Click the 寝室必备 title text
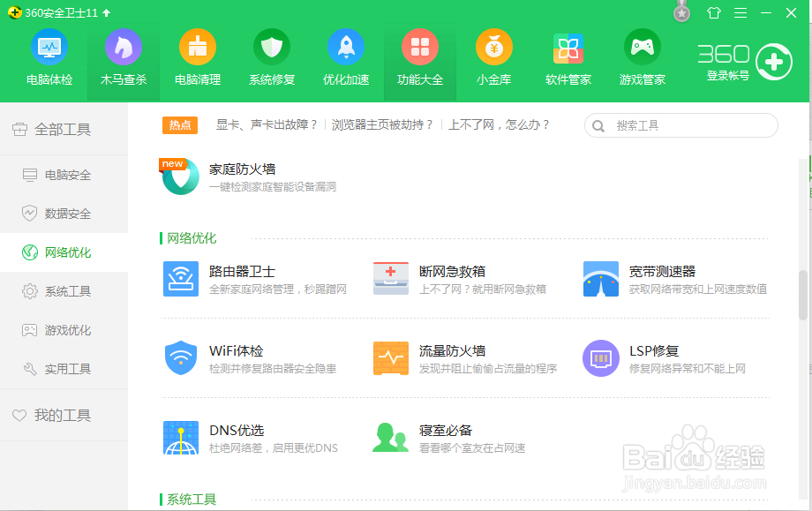 point(446,430)
